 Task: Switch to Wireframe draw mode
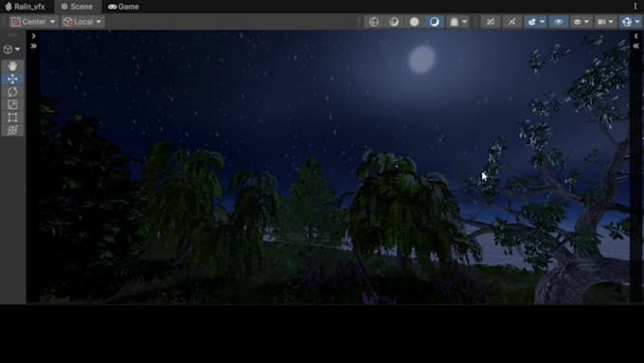click(374, 22)
